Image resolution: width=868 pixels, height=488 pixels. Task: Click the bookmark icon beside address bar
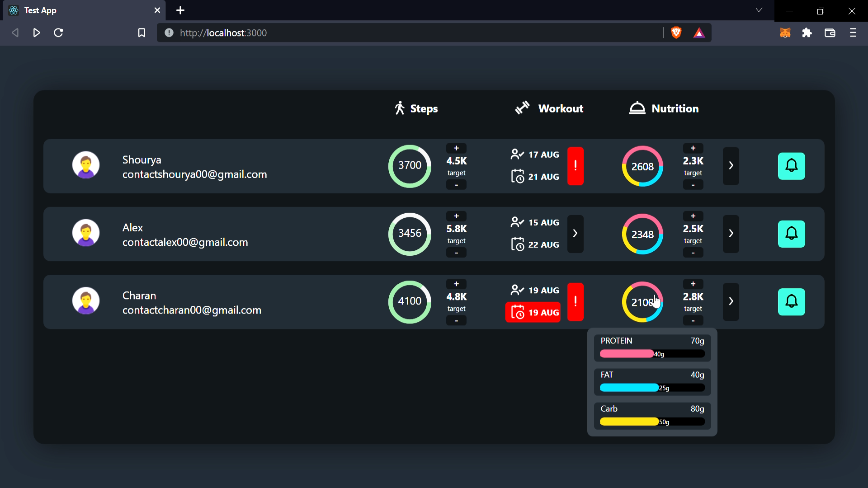(x=142, y=33)
